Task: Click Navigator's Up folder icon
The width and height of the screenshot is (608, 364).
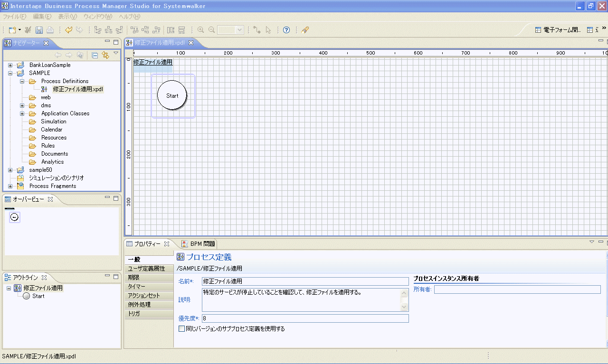Action: click(80, 55)
